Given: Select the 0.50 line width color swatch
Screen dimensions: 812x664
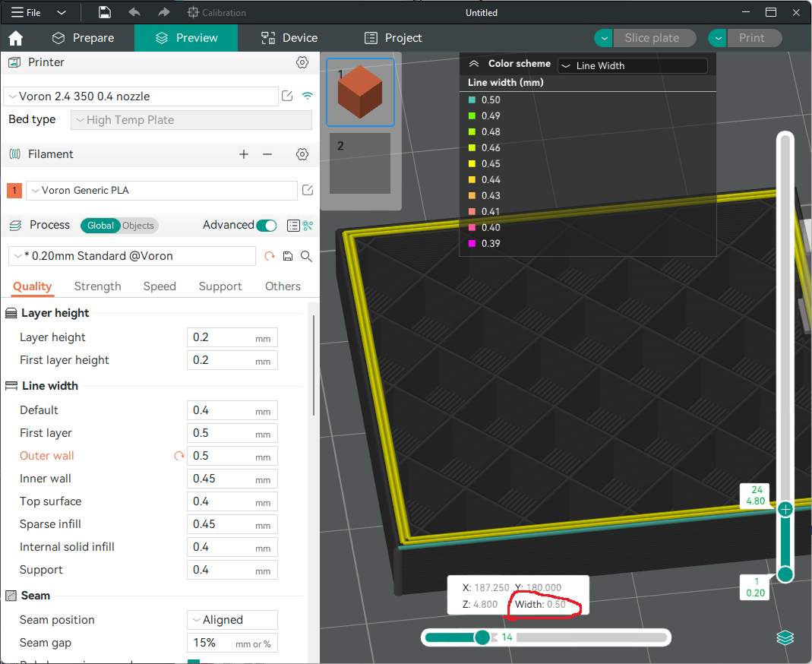Looking at the screenshot, I should pos(472,100).
